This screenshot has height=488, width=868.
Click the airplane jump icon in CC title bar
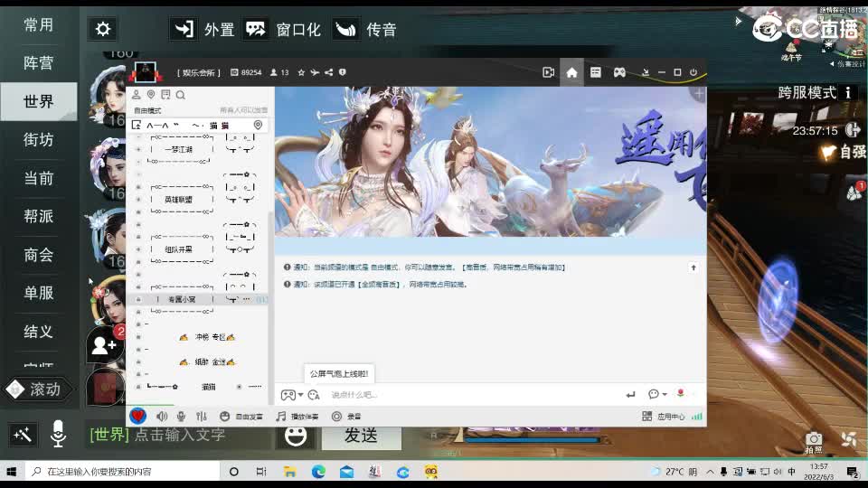point(315,72)
